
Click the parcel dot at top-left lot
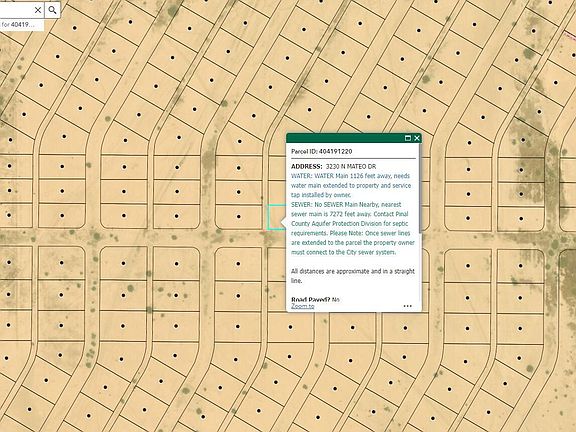tap(75, 28)
